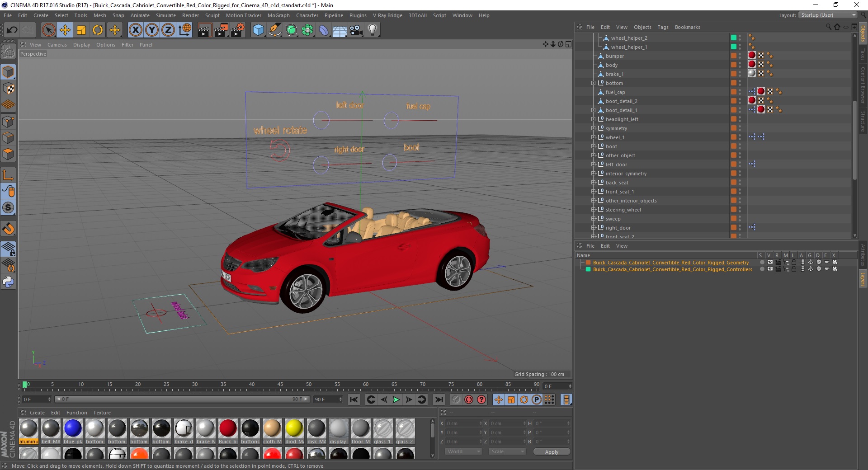Click the Undo arrow icon
The height and width of the screenshot is (470, 868).
pyautogui.click(x=12, y=30)
